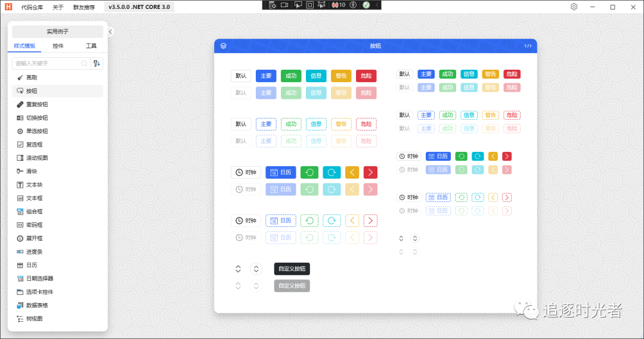
Task: Click the large solid green refresh icon button
Action: click(x=309, y=172)
